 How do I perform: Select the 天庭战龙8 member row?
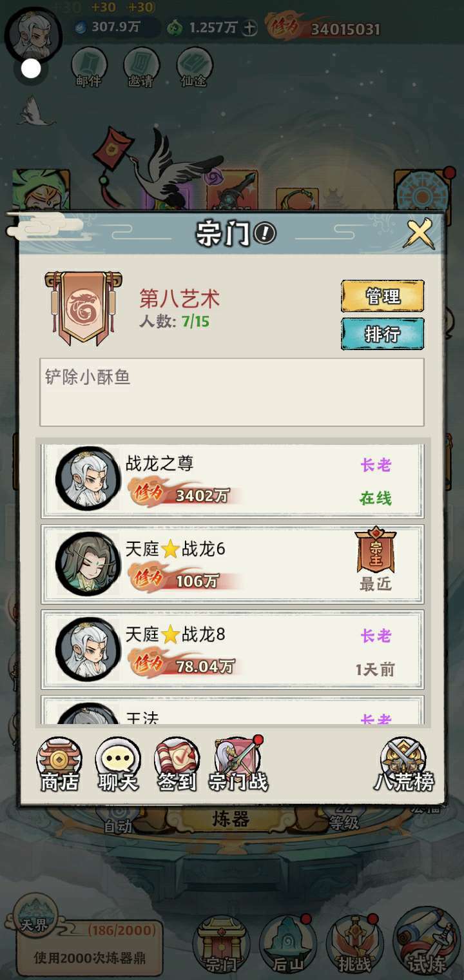(233, 649)
